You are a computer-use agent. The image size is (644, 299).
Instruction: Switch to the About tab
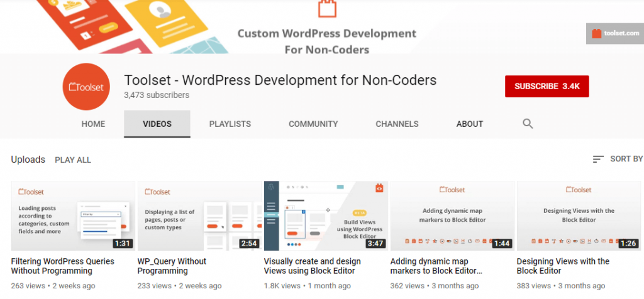[x=470, y=124]
